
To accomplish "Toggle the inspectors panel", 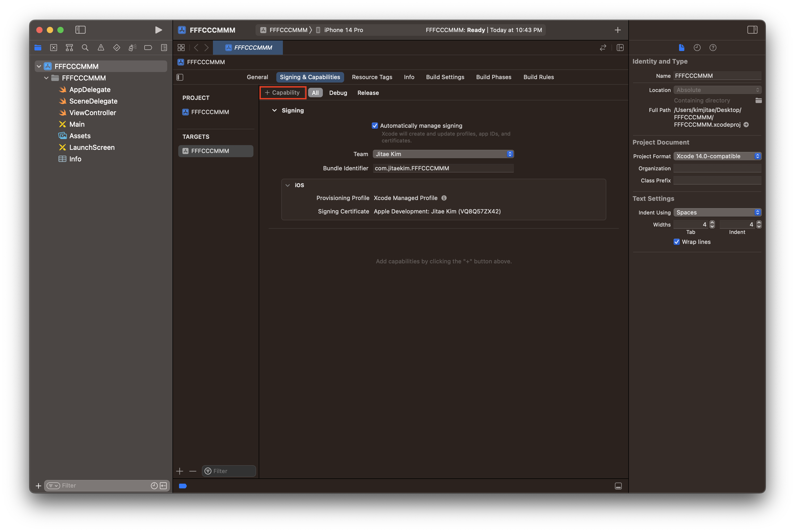I will click(x=752, y=30).
